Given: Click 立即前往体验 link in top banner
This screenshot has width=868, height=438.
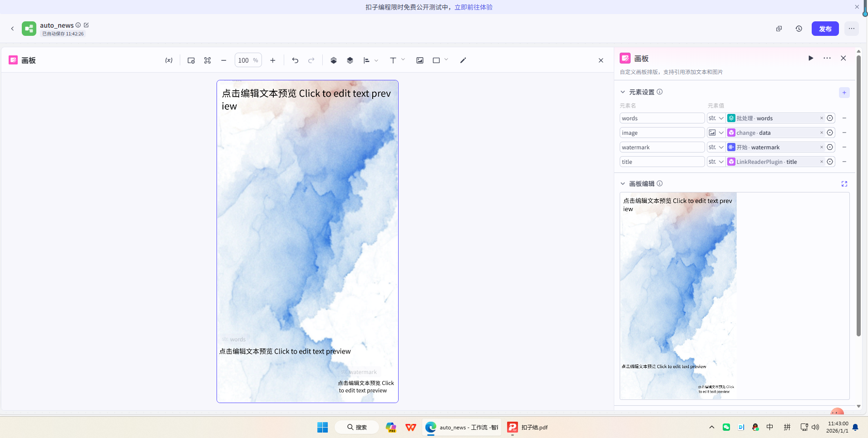Looking at the screenshot, I should [x=473, y=7].
